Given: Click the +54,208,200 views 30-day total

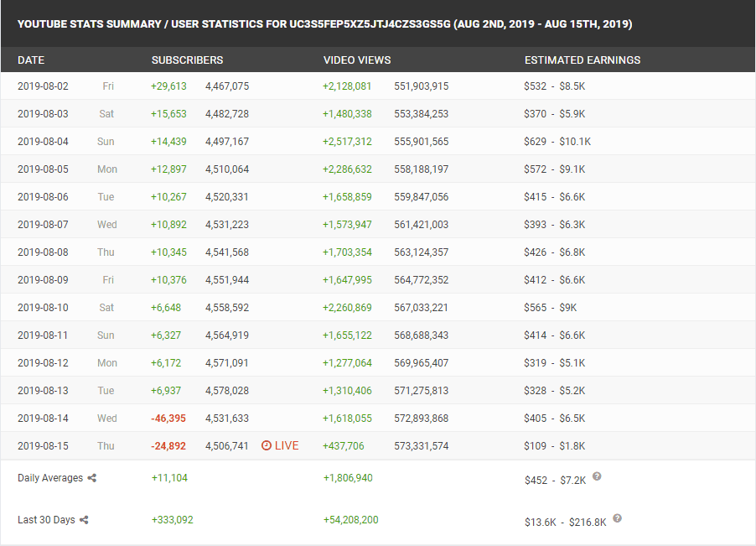Looking at the screenshot, I should point(350,520).
